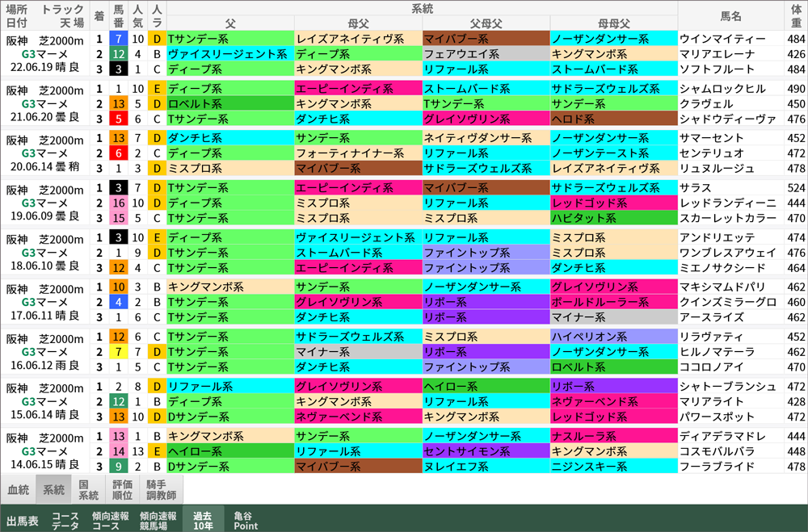Click horse name パワースポット
This screenshot has height=532, width=808.
pyautogui.click(x=717, y=417)
